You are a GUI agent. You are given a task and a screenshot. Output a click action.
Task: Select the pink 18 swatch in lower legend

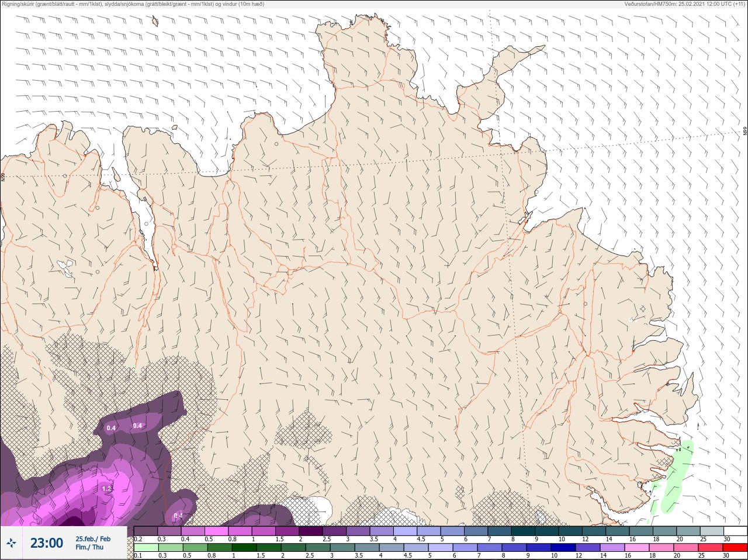pos(662,548)
